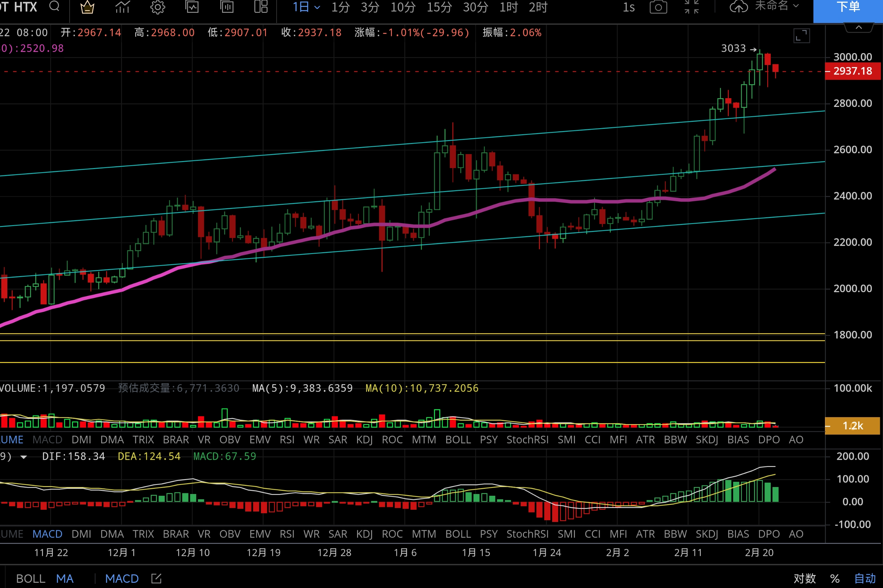
Task: Click the 2937.18 current price label
Action: coord(852,71)
